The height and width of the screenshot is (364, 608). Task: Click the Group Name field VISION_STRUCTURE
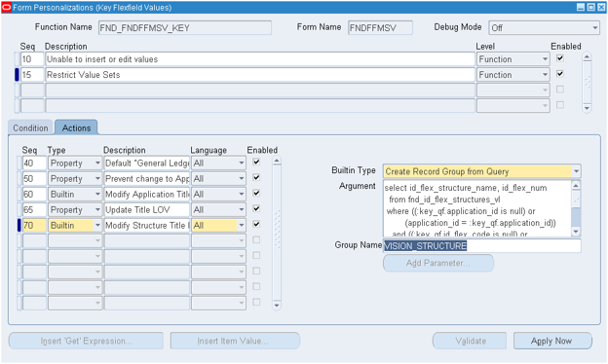point(482,246)
